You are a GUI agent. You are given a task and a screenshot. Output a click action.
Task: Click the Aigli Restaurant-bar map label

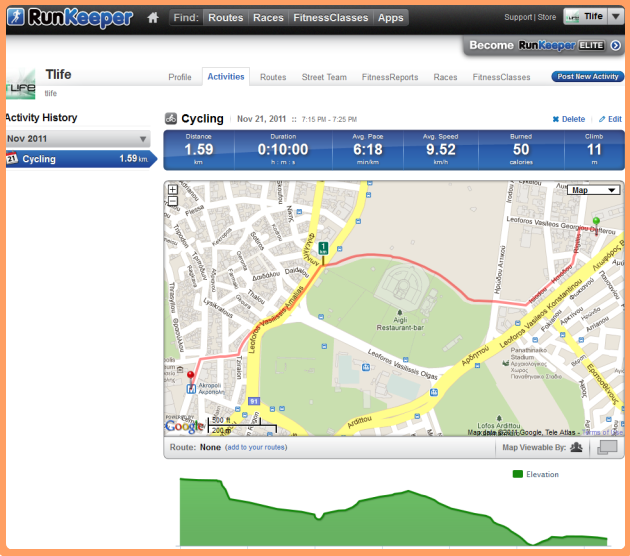pyautogui.click(x=400, y=324)
